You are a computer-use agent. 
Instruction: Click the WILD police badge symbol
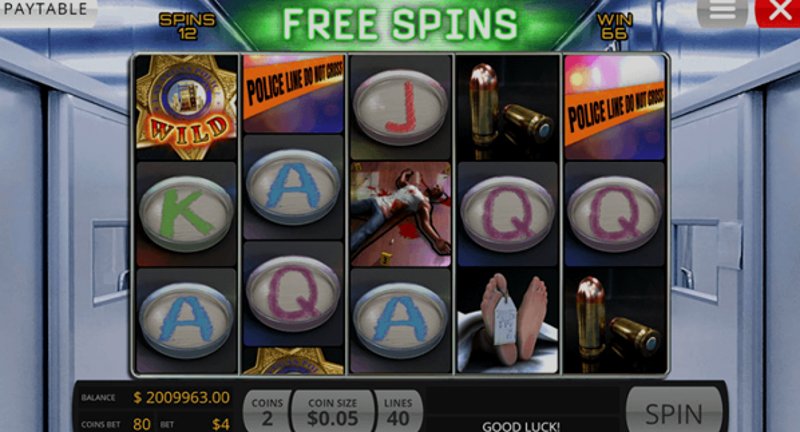pos(187,107)
